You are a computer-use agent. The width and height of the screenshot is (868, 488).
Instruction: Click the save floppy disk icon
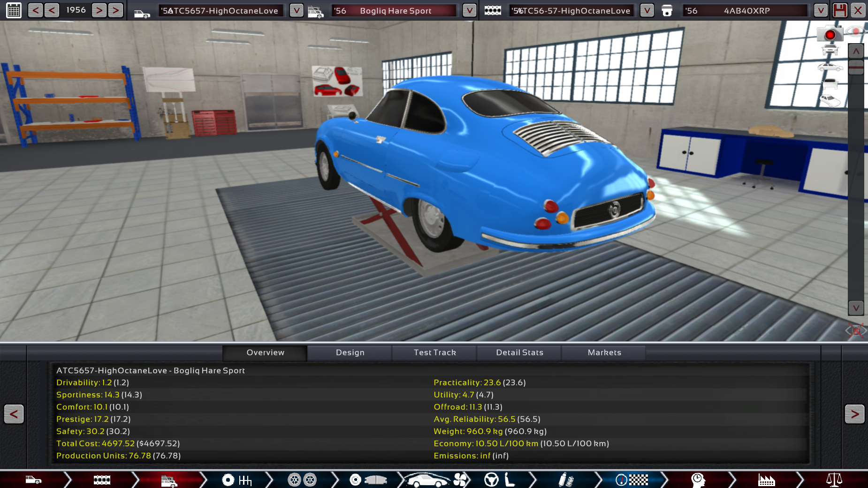pos(840,10)
